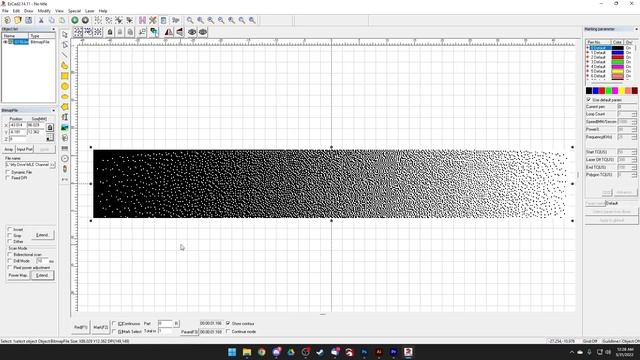Viewport: 640px width, 360px height.
Task: Click the Array button
Action: 9,149
